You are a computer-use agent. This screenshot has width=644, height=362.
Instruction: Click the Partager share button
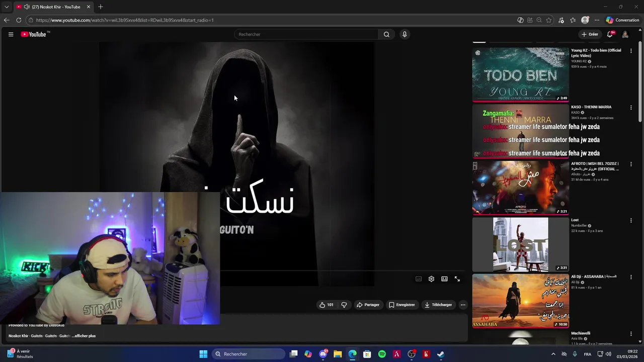point(368,305)
